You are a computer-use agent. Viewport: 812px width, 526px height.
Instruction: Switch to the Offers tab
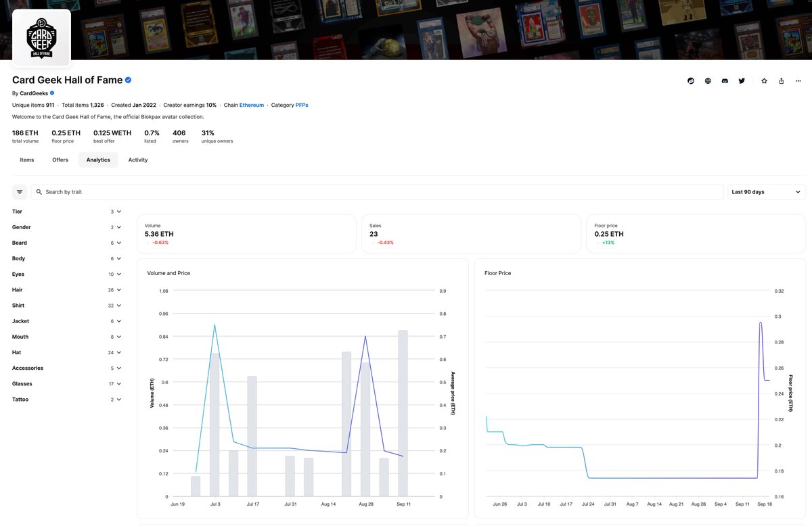point(60,160)
